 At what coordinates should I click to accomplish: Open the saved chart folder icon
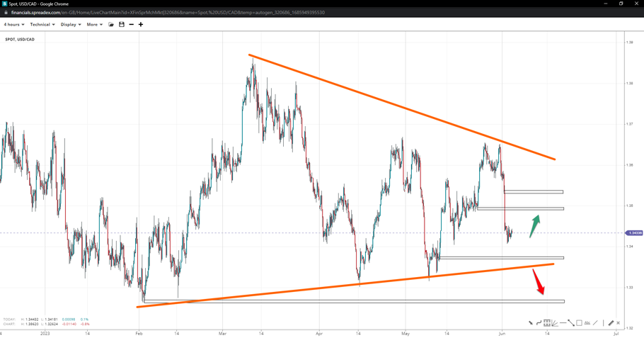(111, 25)
